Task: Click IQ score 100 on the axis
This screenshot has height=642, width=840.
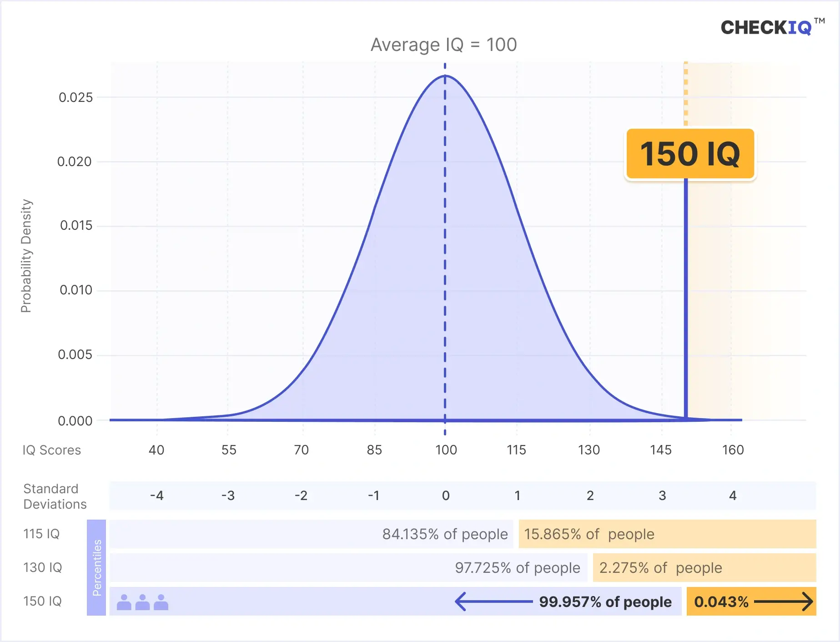Action: click(x=446, y=450)
